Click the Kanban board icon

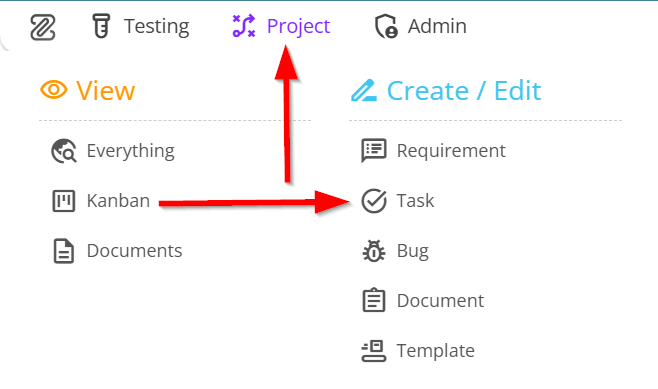(64, 201)
